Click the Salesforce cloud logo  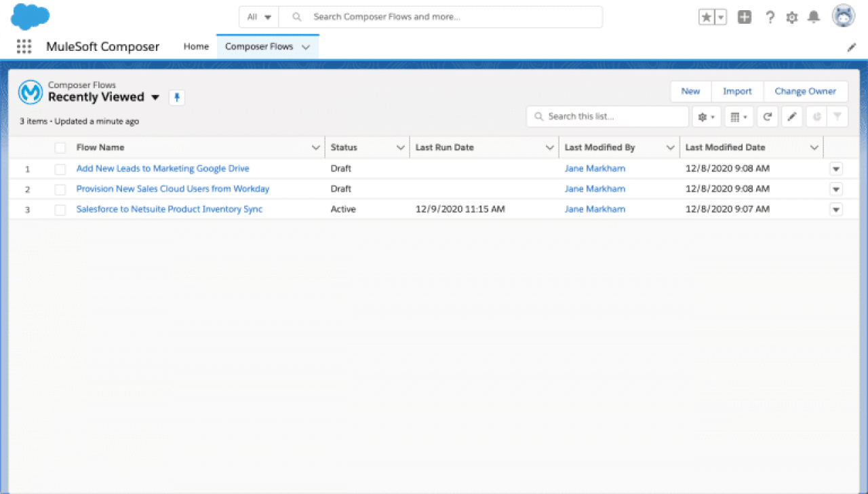pyautogui.click(x=31, y=16)
